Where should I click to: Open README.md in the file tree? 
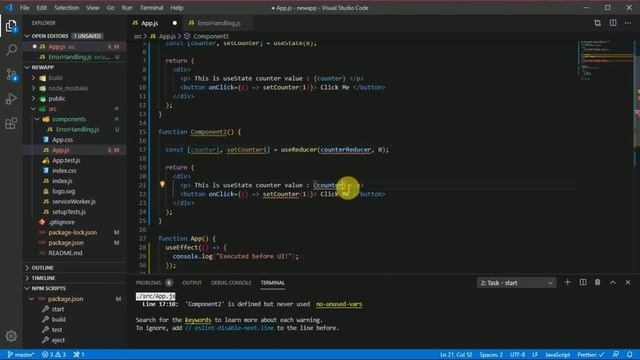click(65, 253)
